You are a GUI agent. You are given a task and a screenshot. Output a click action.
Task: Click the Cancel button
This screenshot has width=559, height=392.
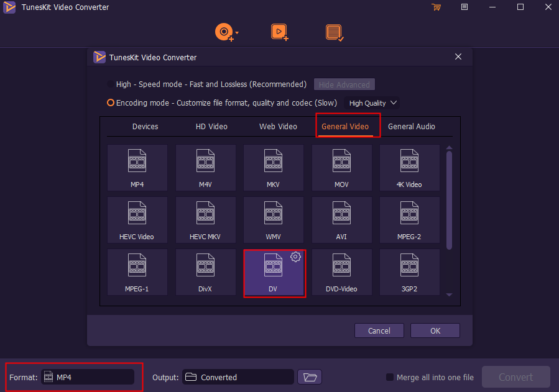(x=379, y=330)
